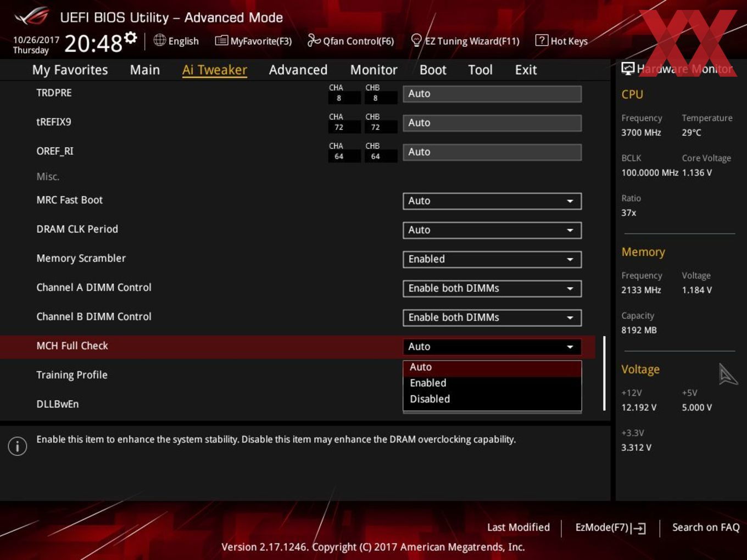Launch EZ Tuning Wizard(F11) bulb icon

(x=416, y=40)
